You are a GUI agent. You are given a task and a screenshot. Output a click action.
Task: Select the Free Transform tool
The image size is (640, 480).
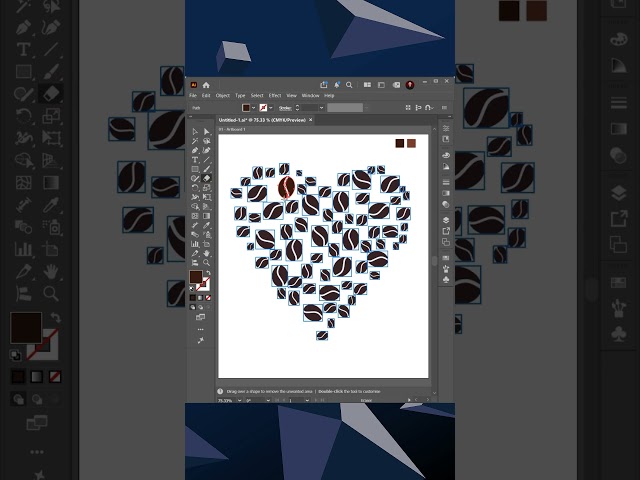(x=207, y=197)
